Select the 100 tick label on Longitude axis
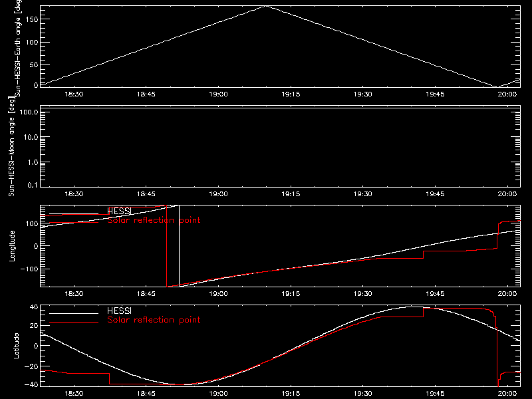 pyautogui.click(x=32, y=223)
